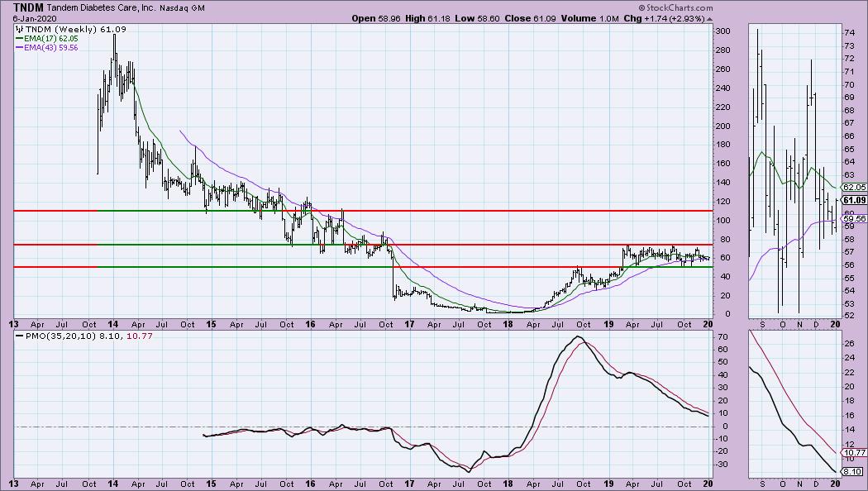868x491 pixels.
Task: Click the 59.56 EMA tag on the zoom panel axis
Action: pyautogui.click(x=856, y=219)
